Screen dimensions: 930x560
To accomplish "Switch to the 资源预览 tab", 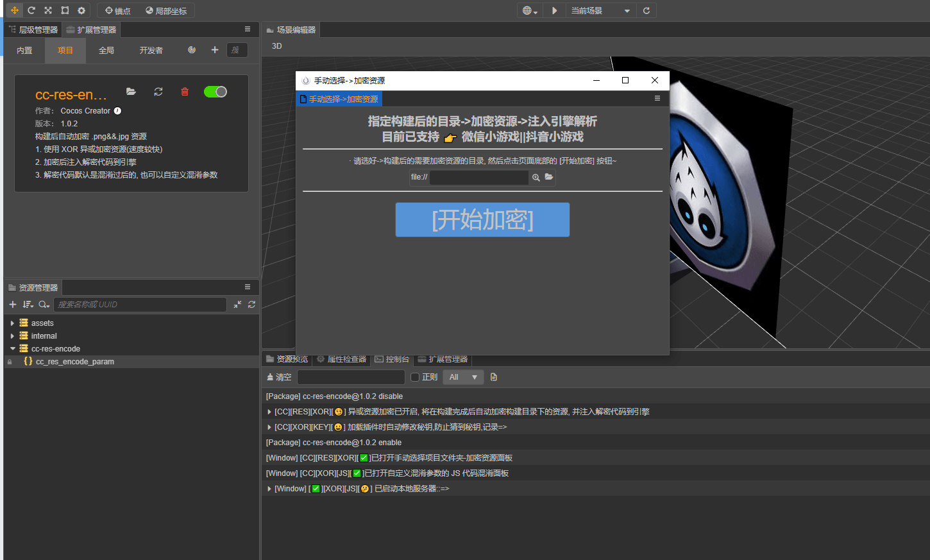I will [287, 359].
